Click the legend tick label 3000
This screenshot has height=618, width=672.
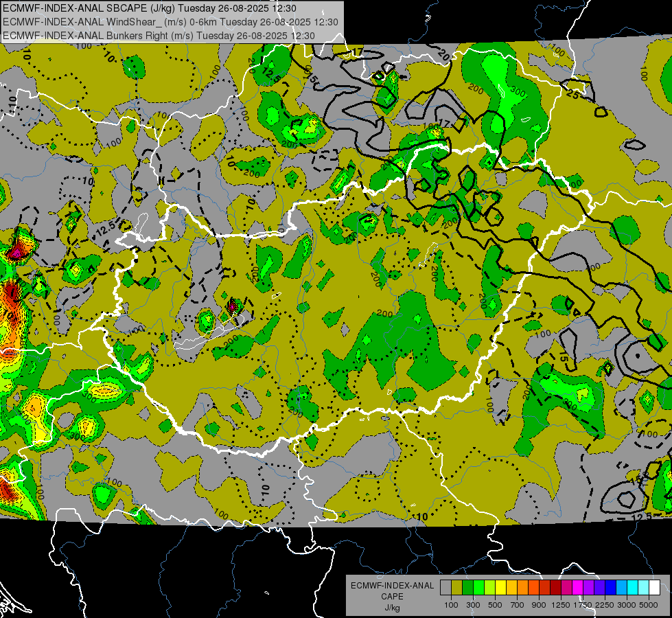coord(627,605)
